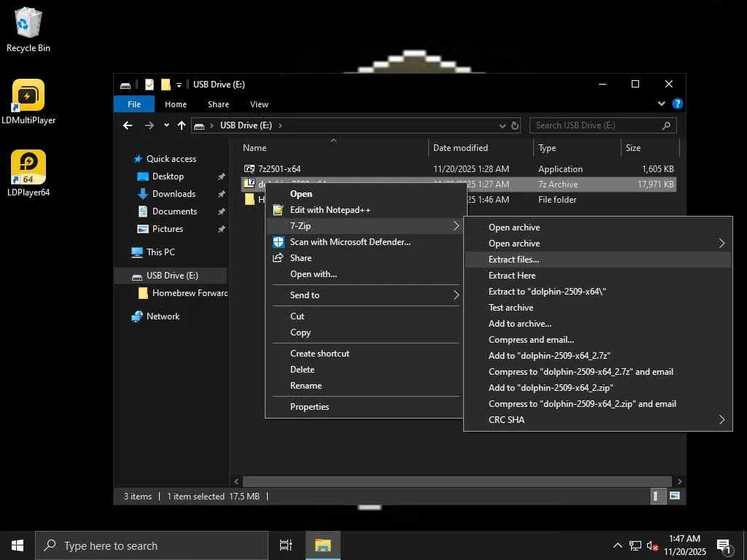
Task: Select Network in navigation pane
Action: pos(163,316)
